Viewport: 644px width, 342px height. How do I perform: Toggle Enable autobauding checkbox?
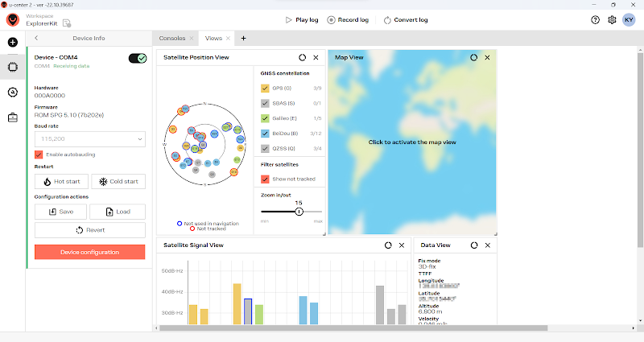click(39, 155)
